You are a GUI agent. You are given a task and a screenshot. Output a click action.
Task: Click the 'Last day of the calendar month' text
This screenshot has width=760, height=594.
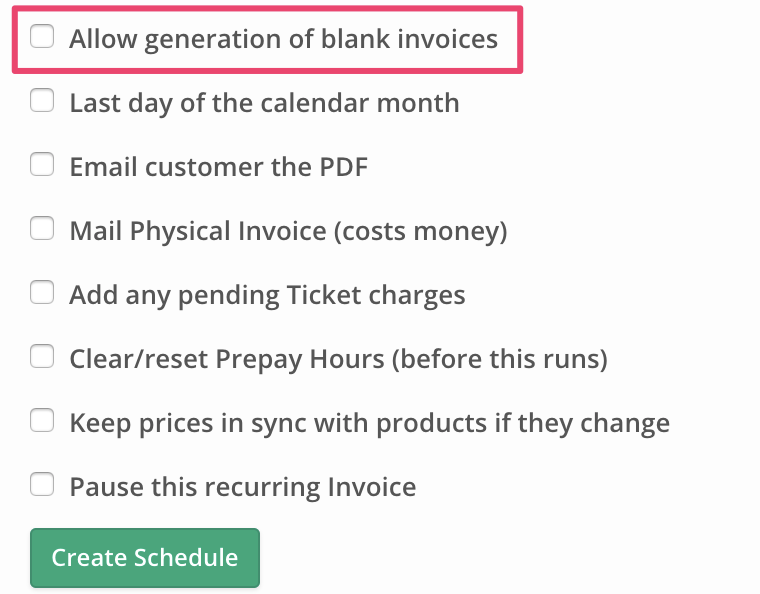coord(264,103)
